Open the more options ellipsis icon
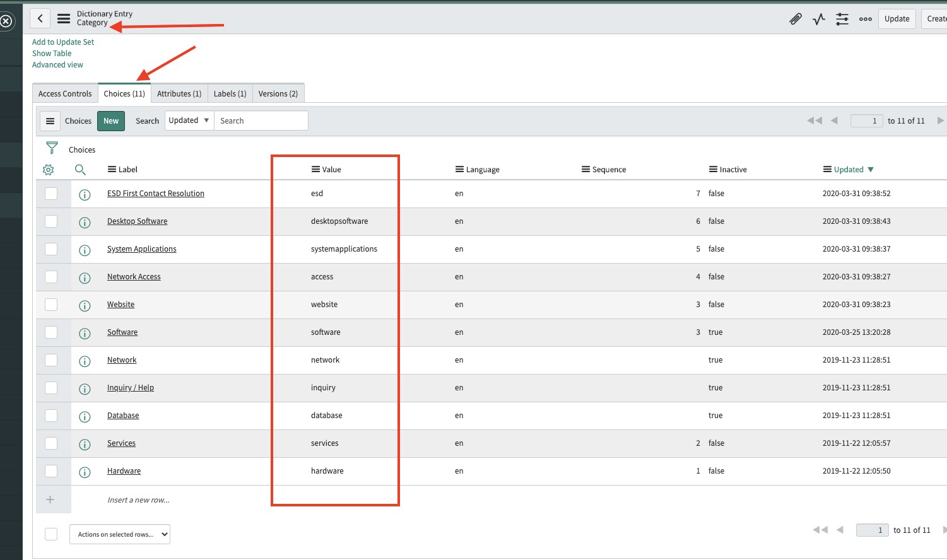Screen dimensions: 947x560 coord(866,19)
